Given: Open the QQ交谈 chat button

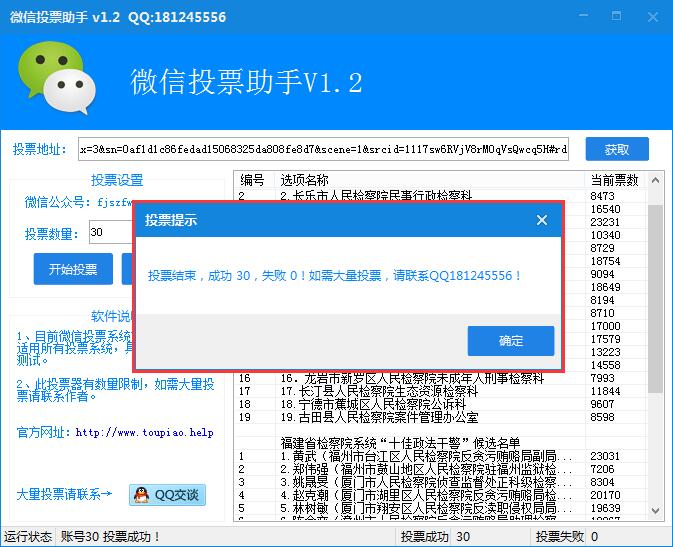Looking at the screenshot, I should 166,494.
